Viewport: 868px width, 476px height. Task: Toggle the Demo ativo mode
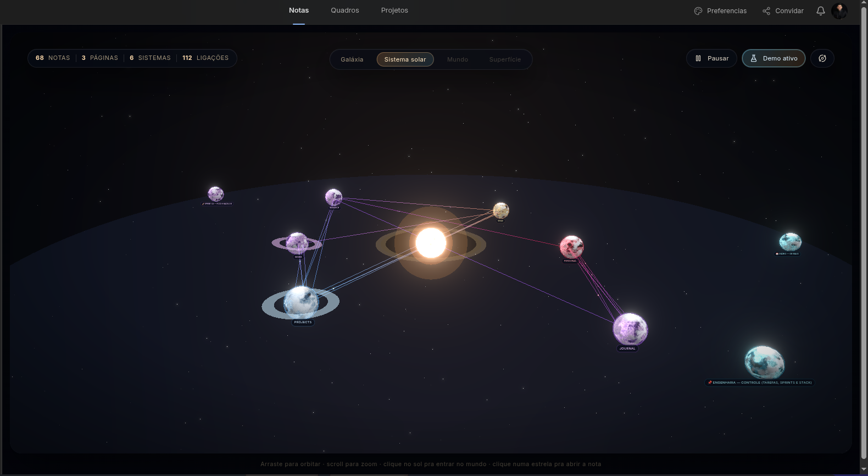point(774,58)
